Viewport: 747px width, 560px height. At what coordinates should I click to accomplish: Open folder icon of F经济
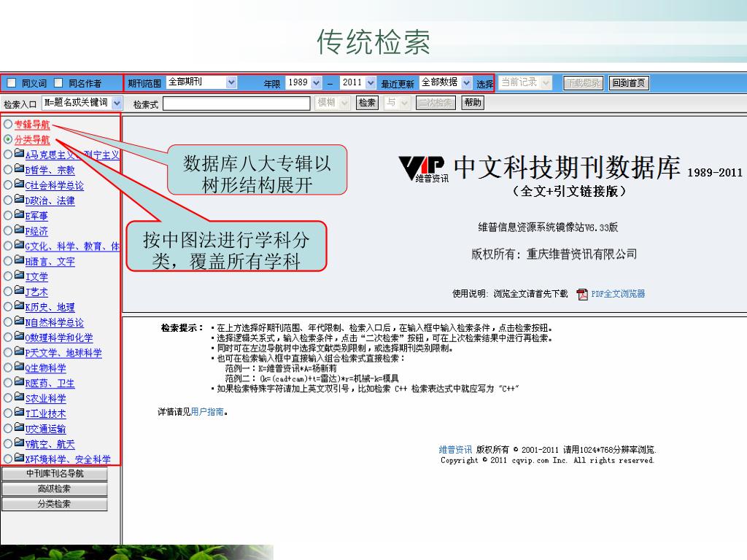coord(19,230)
